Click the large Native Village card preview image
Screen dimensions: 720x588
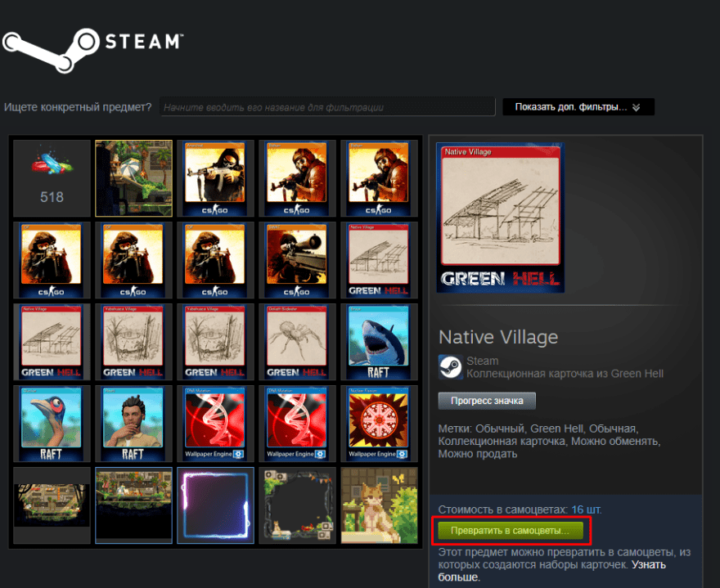click(x=501, y=218)
